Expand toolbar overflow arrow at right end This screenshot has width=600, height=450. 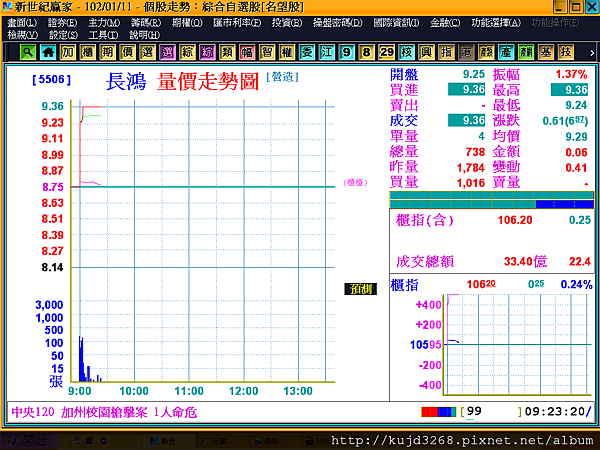point(592,53)
